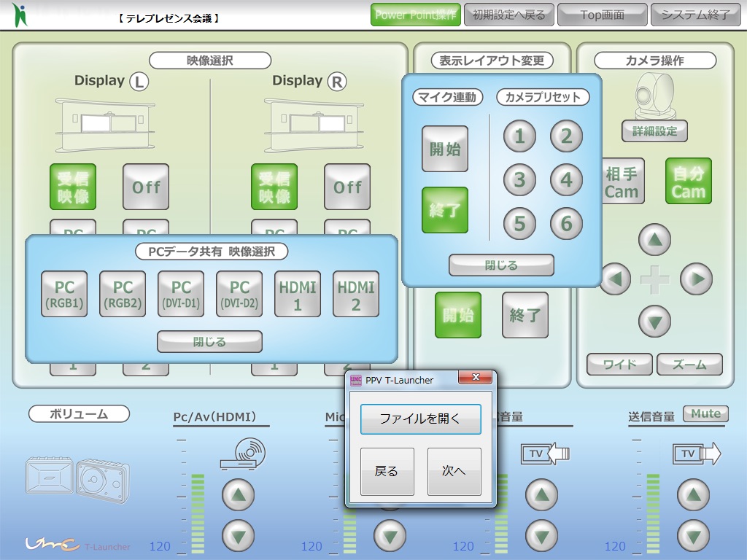Select camera preset 3

coord(519,179)
